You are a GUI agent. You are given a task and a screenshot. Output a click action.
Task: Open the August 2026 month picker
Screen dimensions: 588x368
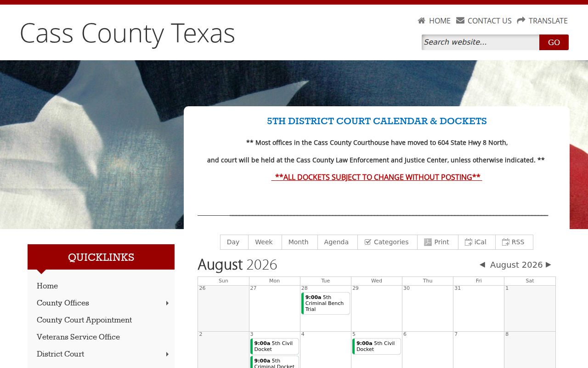click(x=516, y=264)
